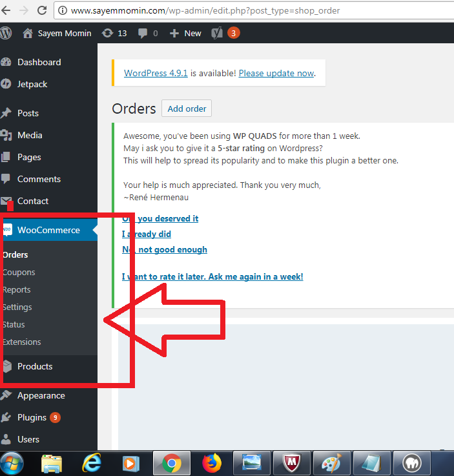Open Paint from the taskbar

coord(332,463)
